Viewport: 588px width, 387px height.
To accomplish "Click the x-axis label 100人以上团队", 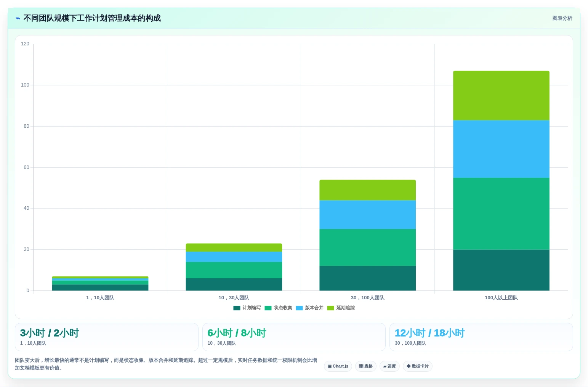I will (501, 298).
